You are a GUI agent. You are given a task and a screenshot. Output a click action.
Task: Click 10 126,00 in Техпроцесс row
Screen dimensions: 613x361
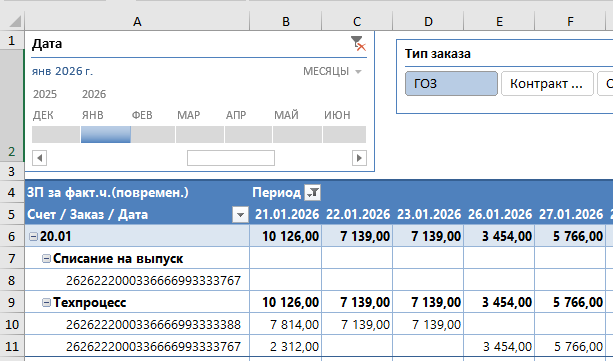(286, 302)
